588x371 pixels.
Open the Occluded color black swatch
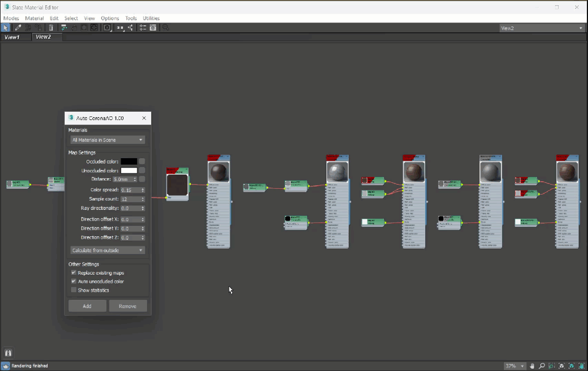pyautogui.click(x=129, y=162)
